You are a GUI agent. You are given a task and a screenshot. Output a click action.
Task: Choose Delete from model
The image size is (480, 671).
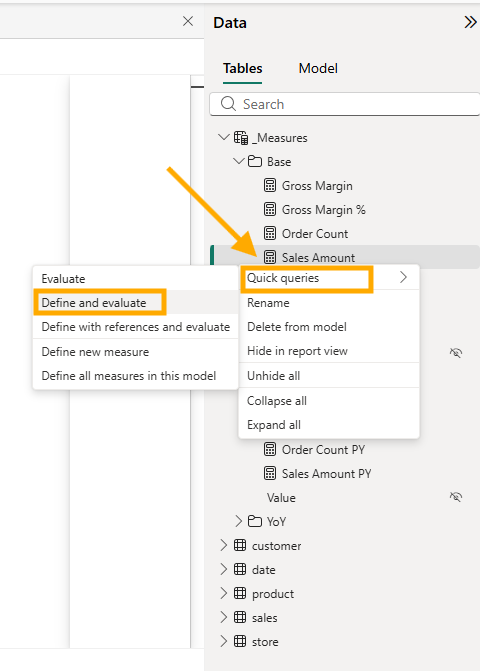click(329, 327)
